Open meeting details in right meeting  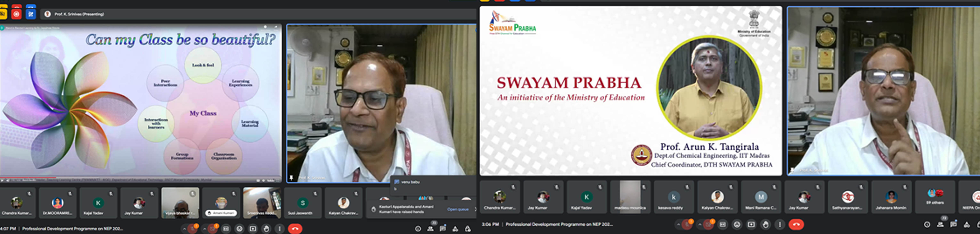coord(927,225)
